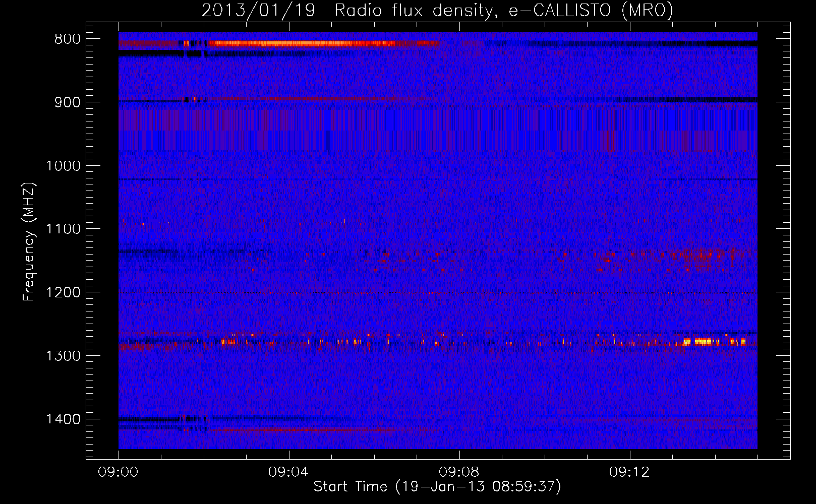Click the 800 frequency tick label
Image resolution: width=816 pixels, height=504 pixels.
coord(67,39)
